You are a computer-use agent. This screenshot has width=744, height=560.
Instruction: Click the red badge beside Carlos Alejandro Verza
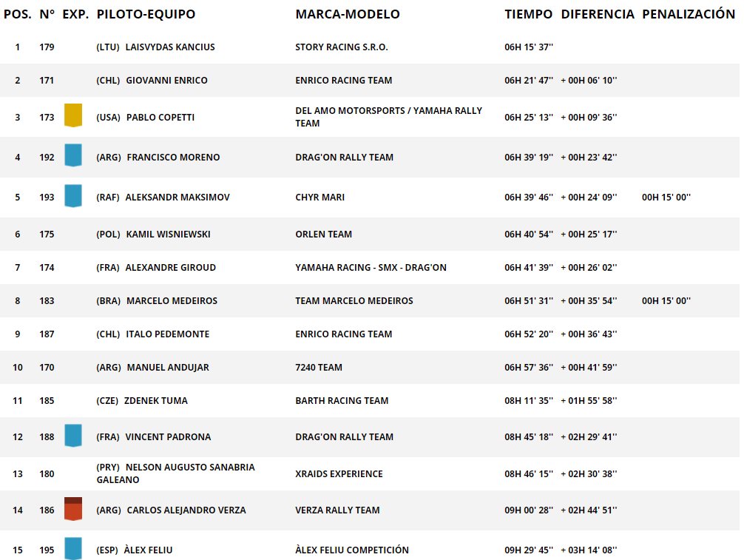[73, 509]
